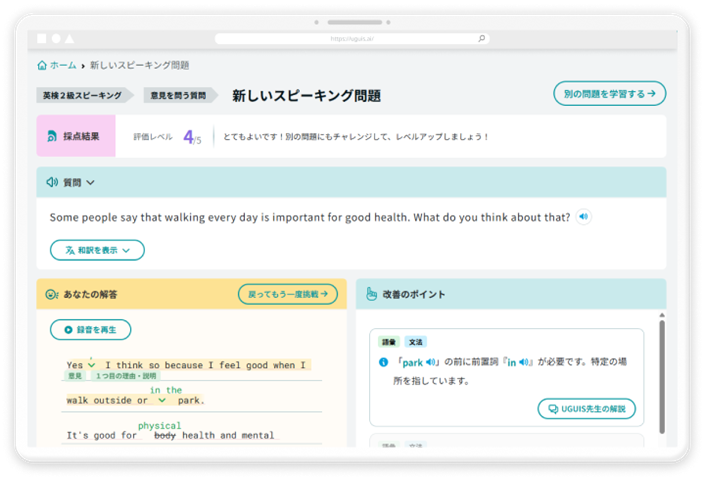704x478 pixels.
Task: Click the 採点結果 scoring icon
Action: pos(52,136)
